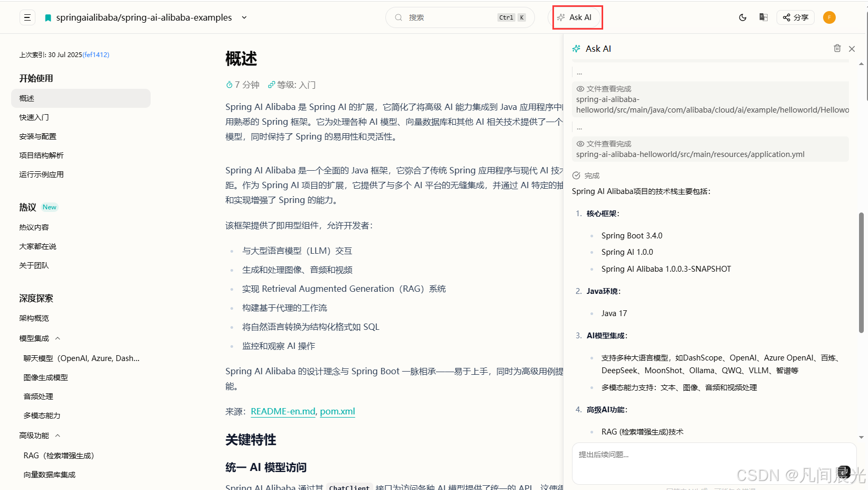Viewport: 868px width, 490px height.
Task: Expand the repository name dropdown arrow
Action: coord(244,17)
